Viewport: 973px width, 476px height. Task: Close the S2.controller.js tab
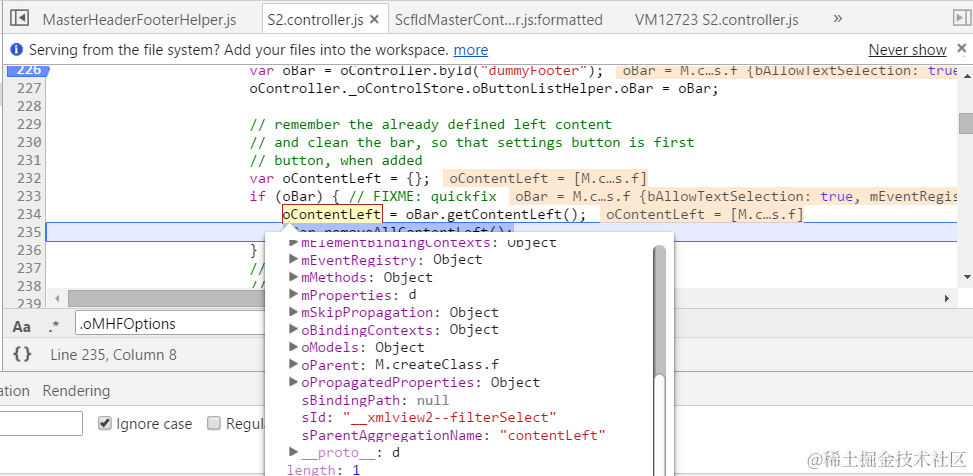(x=374, y=20)
